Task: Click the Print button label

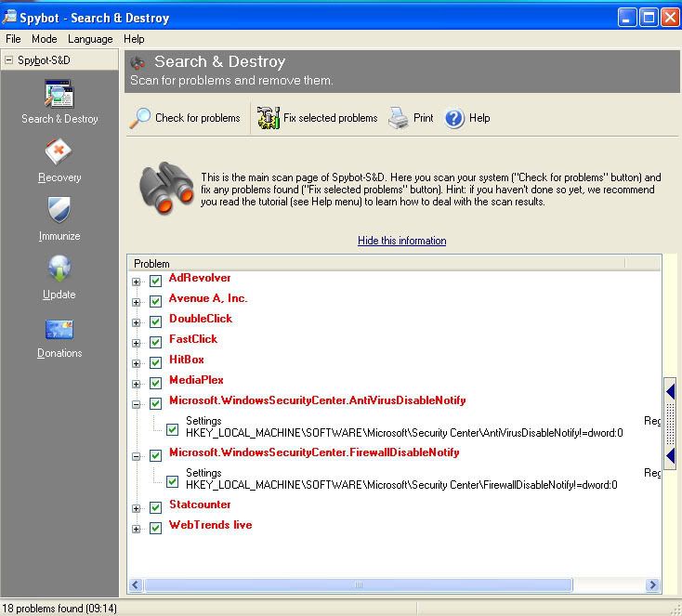Action: click(423, 118)
